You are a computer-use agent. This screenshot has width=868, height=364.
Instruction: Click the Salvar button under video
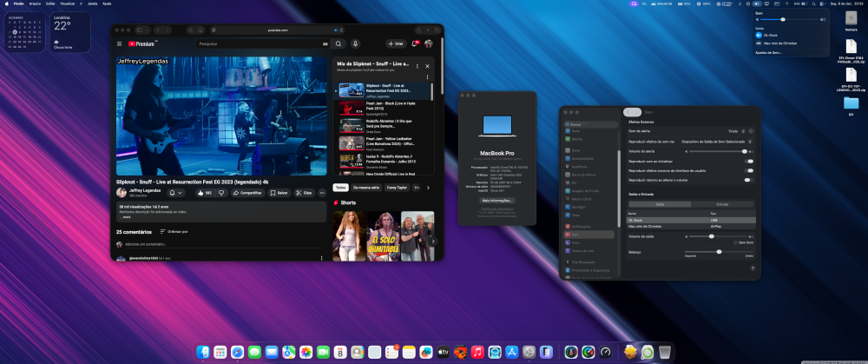click(x=279, y=193)
